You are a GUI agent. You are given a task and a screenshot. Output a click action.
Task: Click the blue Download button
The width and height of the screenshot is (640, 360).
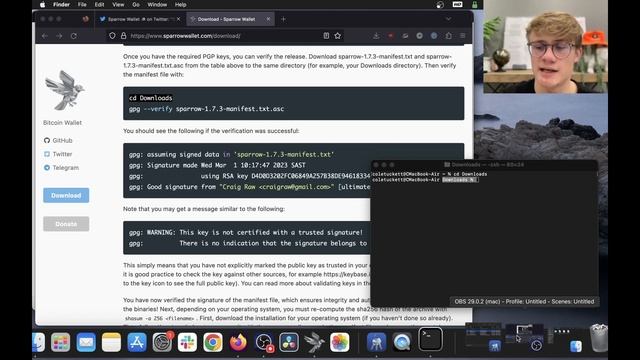(66, 196)
